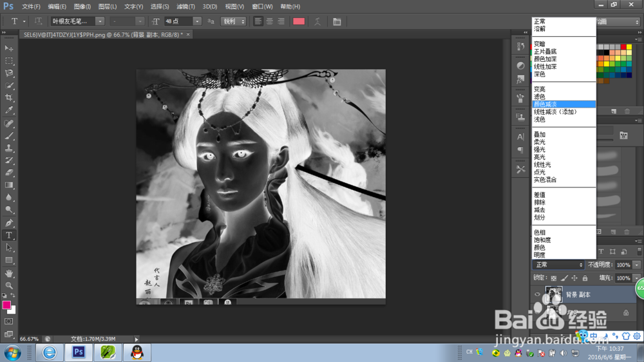The image size is (644, 362).
Task: Open the tool preset picker arrow
Action: 24,21
